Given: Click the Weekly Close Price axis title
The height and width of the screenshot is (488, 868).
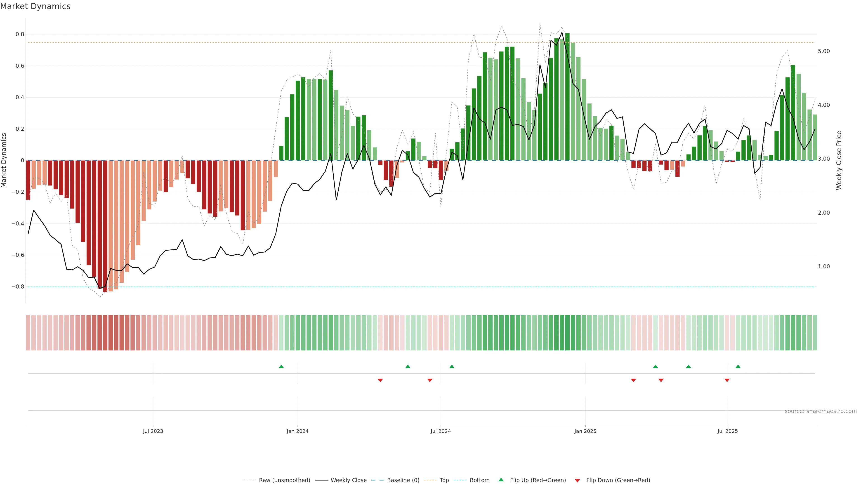Looking at the screenshot, I should pos(839,160).
